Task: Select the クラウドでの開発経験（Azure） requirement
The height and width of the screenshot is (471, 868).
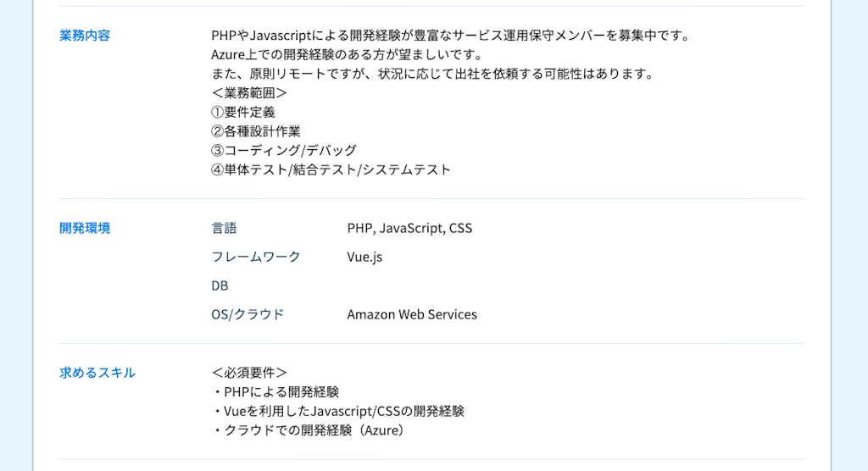Action: [x=309, y=430]
